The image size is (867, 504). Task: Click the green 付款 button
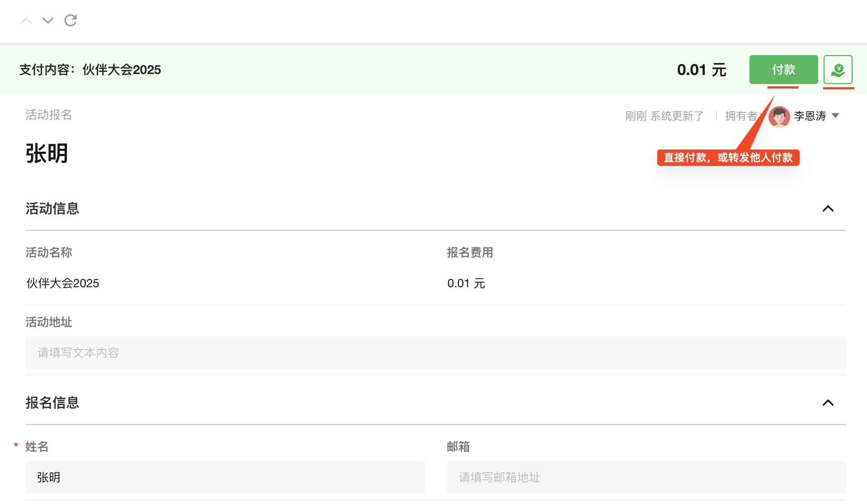783,70
